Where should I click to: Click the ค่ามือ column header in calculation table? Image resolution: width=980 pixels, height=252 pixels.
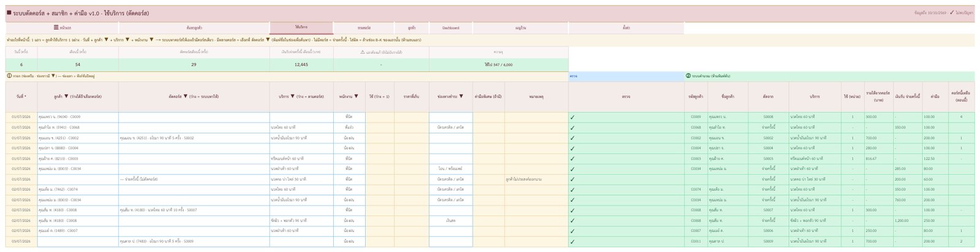(x=935, y=97)
